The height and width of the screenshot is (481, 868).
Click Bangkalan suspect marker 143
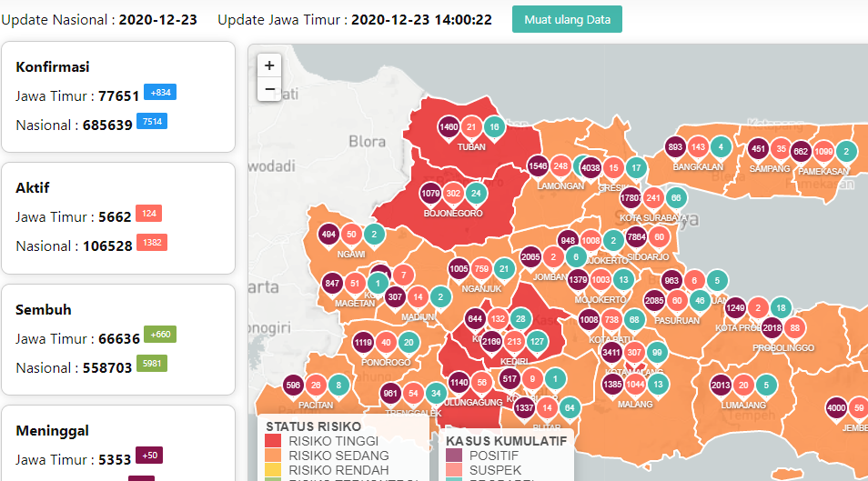[x=698, y=147]
